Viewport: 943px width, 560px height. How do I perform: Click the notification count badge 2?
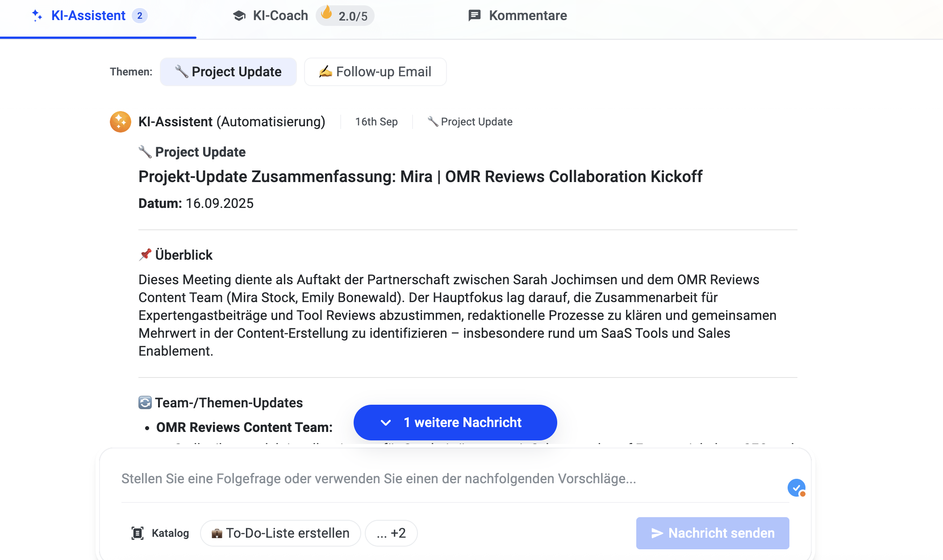coord(140,16)
